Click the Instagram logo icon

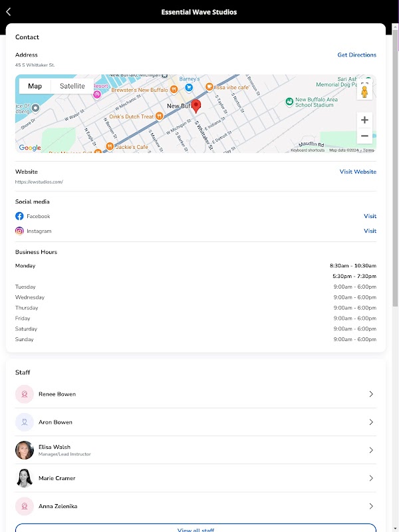click(19, 231)
